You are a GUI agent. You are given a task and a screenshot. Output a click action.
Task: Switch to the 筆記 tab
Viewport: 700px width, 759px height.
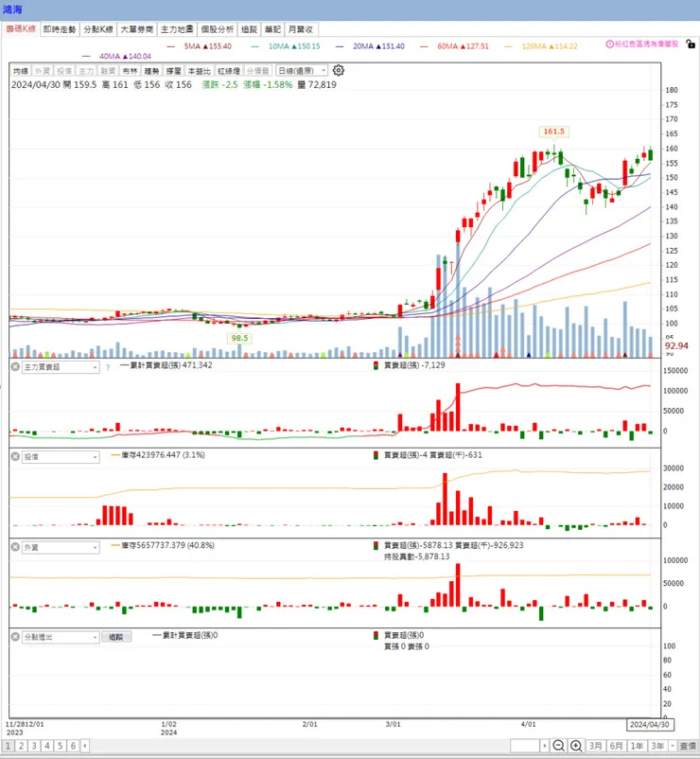click(272, 29)
